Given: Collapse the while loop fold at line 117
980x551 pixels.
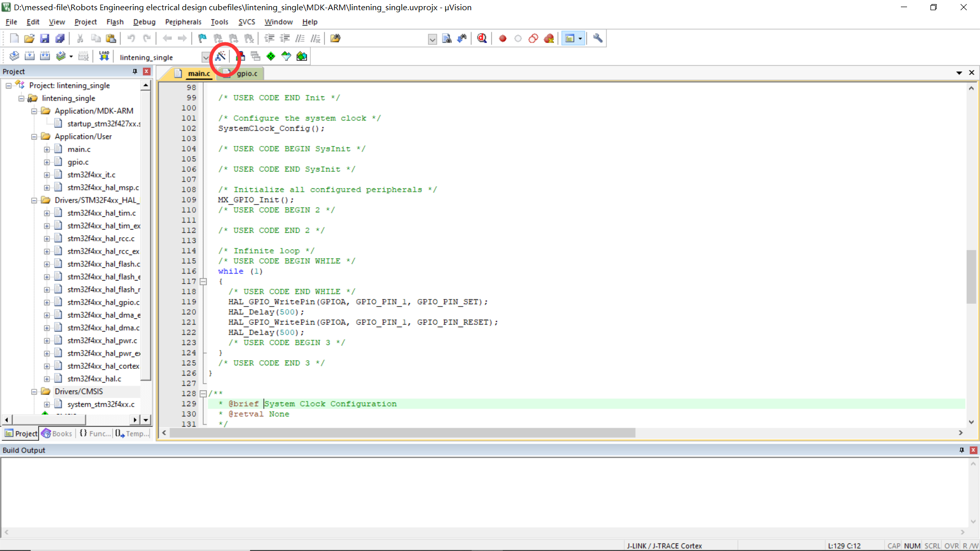Looking at the screenshot, I should (x=203, y=282).
